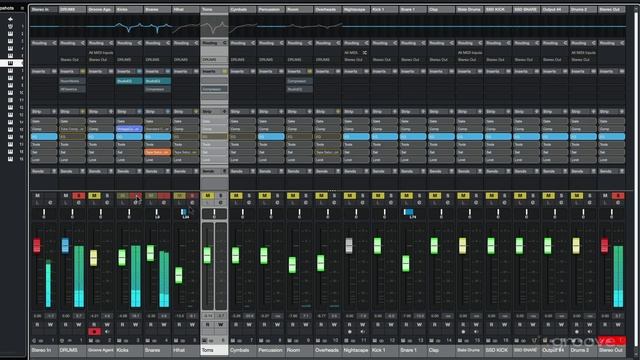Open All MIDI Inputs routing on Groove Agent
Viewport: 640px width, 360px height.
click(100, 53)
